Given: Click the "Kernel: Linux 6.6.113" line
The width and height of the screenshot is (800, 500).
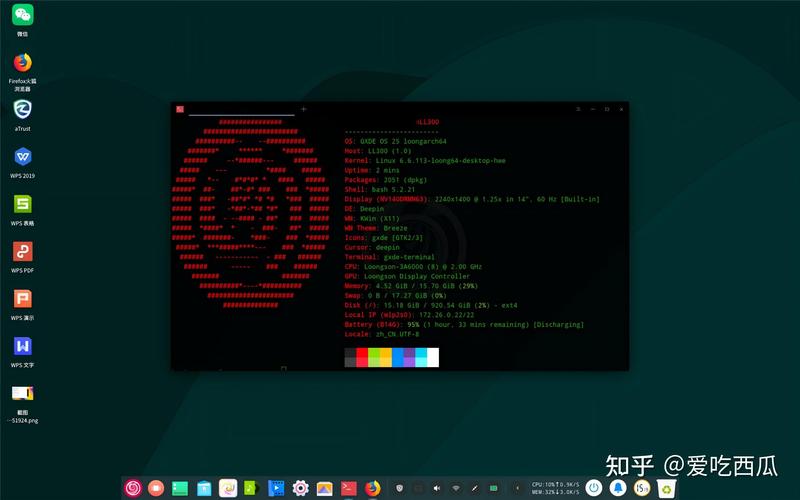Looking at the screenshot, I should (425, 161).
